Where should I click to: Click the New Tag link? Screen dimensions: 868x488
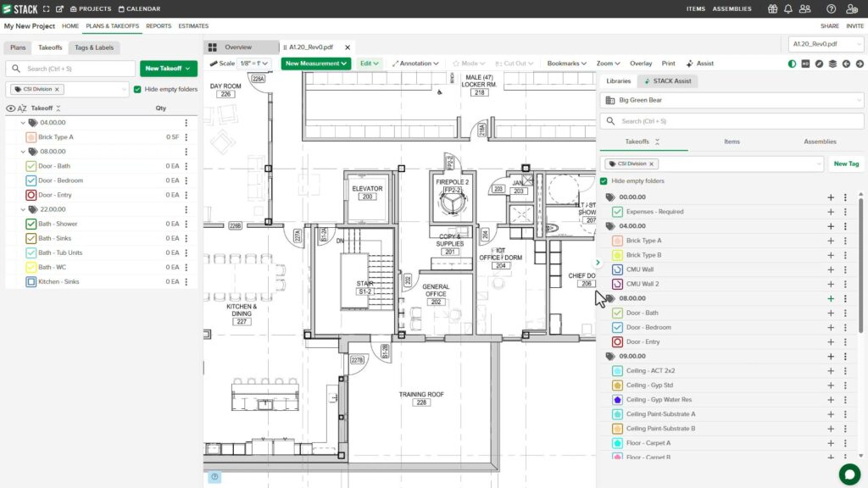point(846,164)
